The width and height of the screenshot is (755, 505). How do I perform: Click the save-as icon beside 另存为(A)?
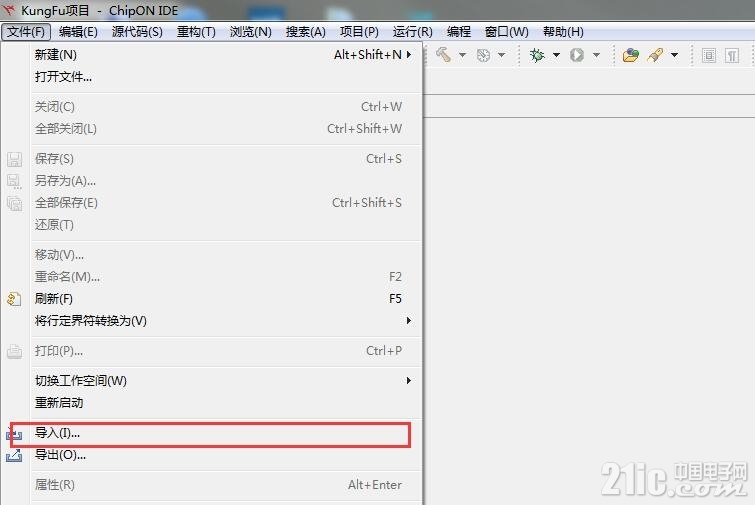pos(14,181)
